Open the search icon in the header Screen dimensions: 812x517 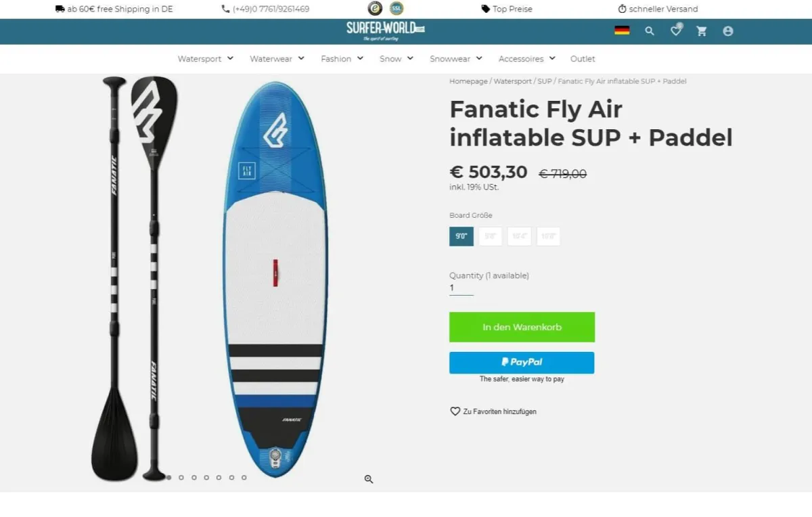pyautogui.click(x=649, y=31)
